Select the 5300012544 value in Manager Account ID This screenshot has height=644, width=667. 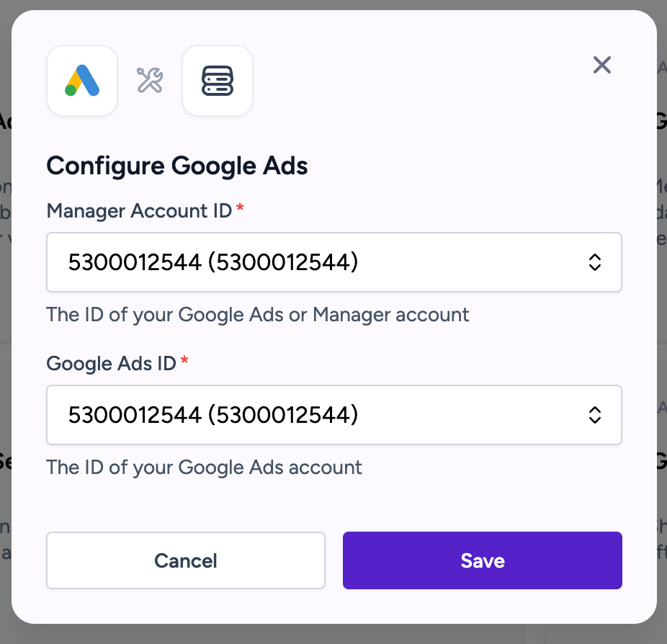pos(212,262)
